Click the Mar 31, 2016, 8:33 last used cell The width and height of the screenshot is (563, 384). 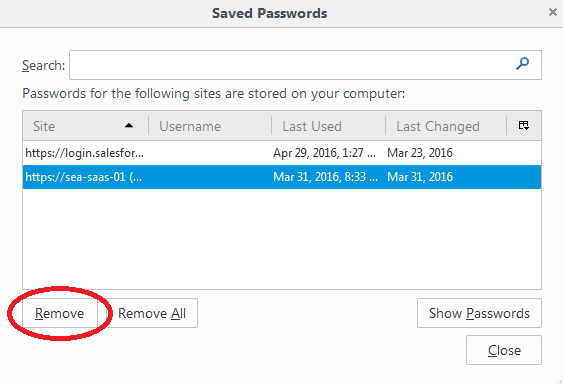pos(325,177)
